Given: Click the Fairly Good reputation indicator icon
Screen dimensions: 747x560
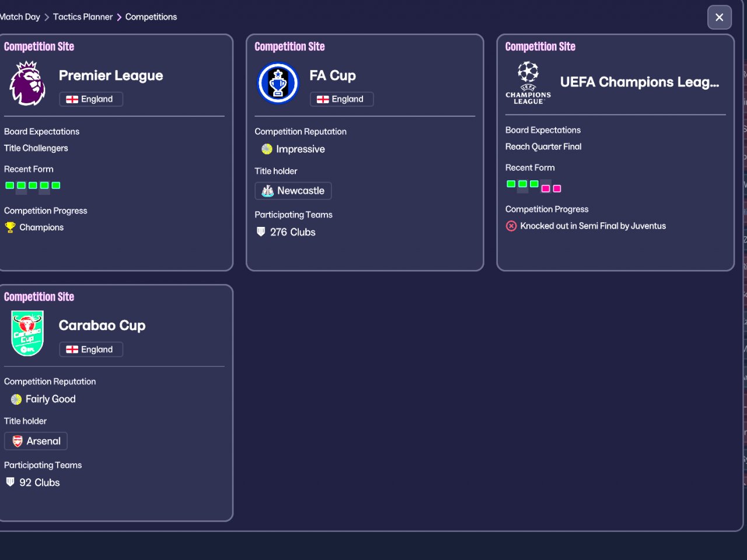Looking at the screenshot, I should 16,399.
